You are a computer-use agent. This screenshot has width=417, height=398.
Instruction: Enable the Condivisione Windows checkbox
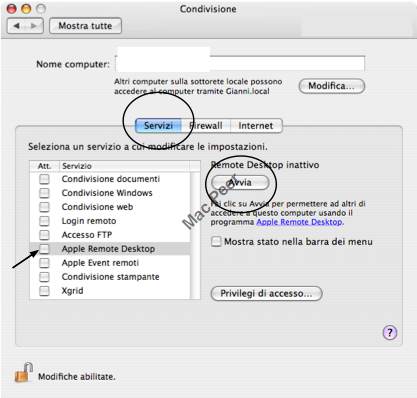point(44,193)
